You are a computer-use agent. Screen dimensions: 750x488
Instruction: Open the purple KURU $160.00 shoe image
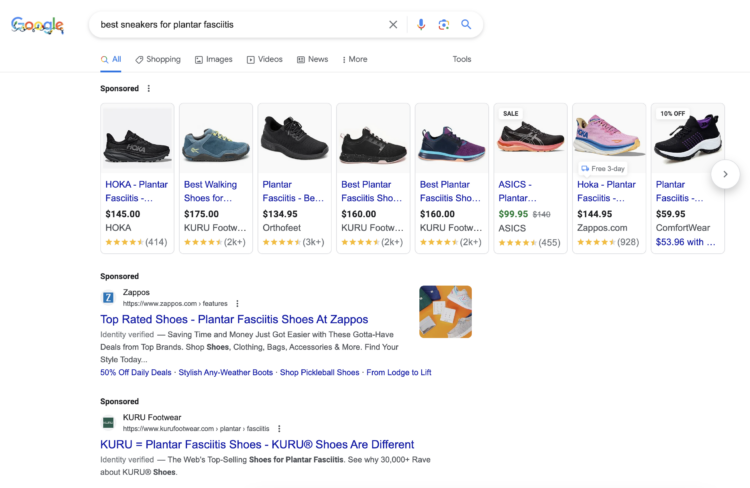click(452, 140)
